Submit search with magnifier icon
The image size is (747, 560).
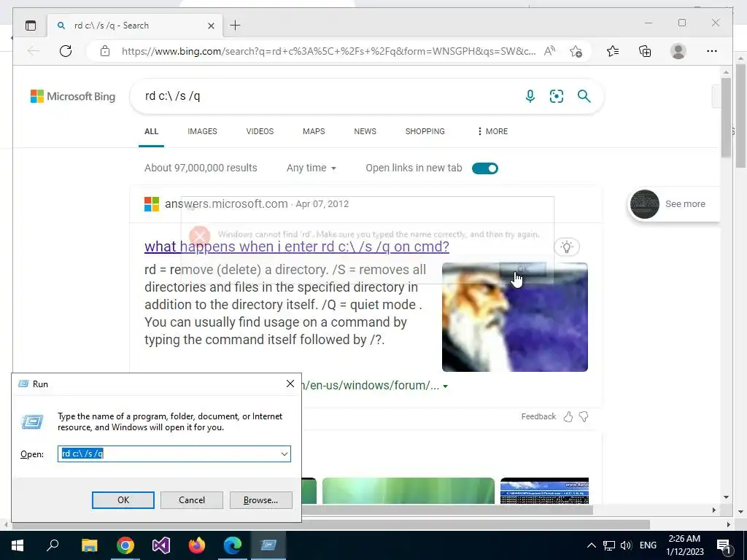(x=584, y=96)
